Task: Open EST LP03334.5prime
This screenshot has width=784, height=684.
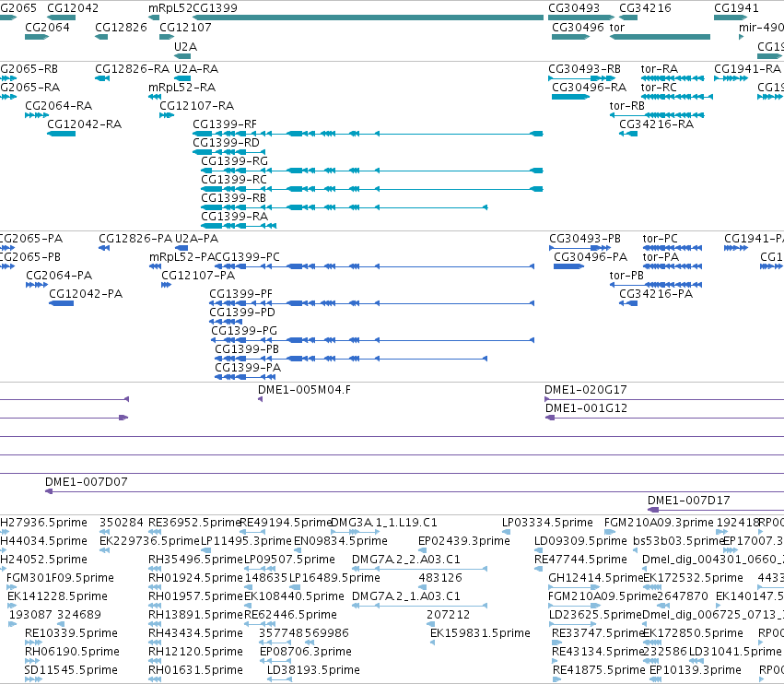Action: 547,523
